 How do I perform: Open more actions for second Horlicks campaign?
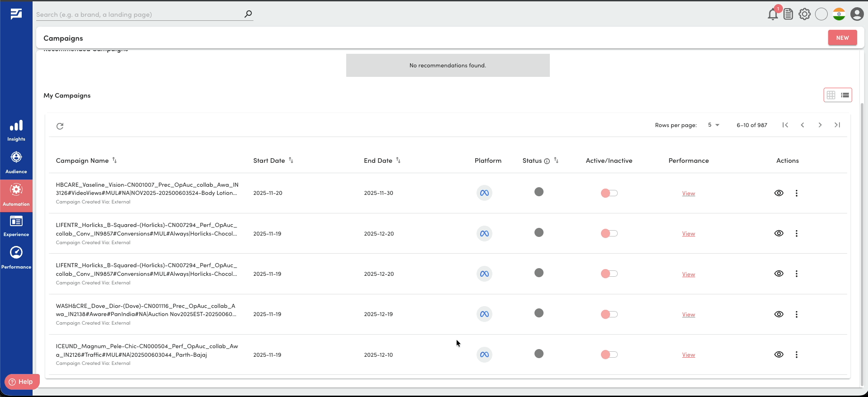(x=796, y=274)
